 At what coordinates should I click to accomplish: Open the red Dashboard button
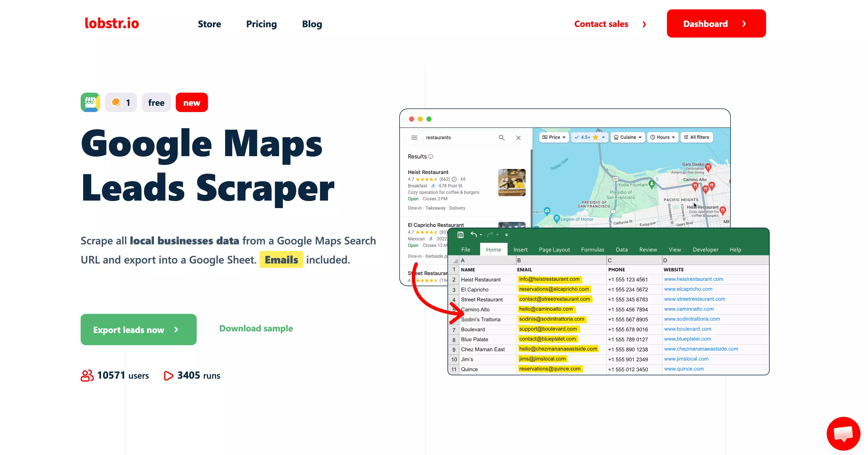point(716,23)
